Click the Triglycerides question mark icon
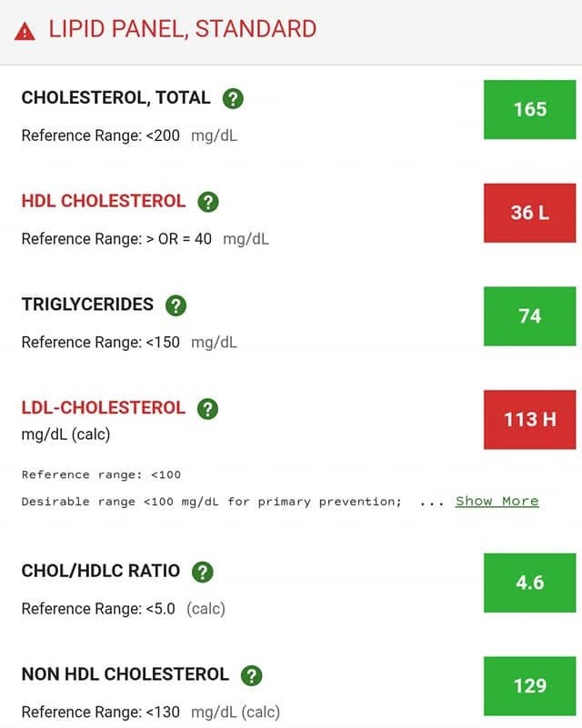Viewport: 582px width, 728px height. 176,304
